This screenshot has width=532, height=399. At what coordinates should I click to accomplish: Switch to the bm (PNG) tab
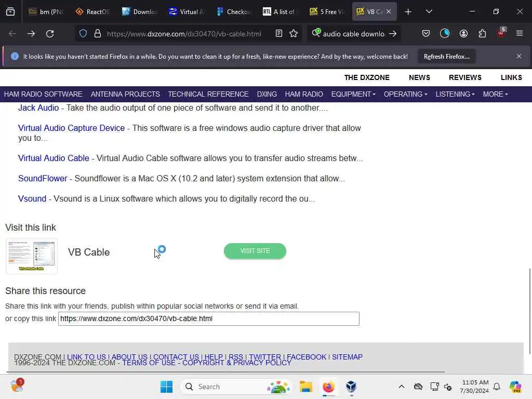tap(46, 12)
